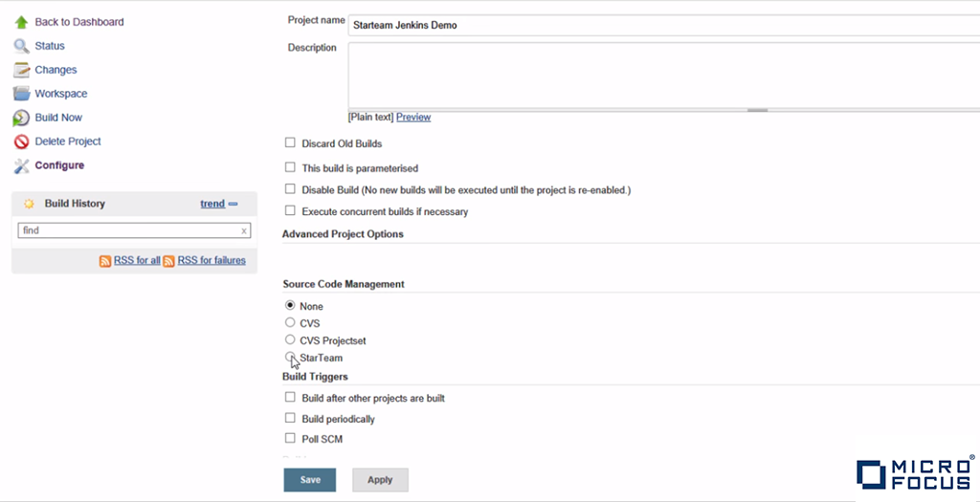This screenshot has width=980, height=502.
Task: Click the Workspace folder icon
Action: [21, 94]
